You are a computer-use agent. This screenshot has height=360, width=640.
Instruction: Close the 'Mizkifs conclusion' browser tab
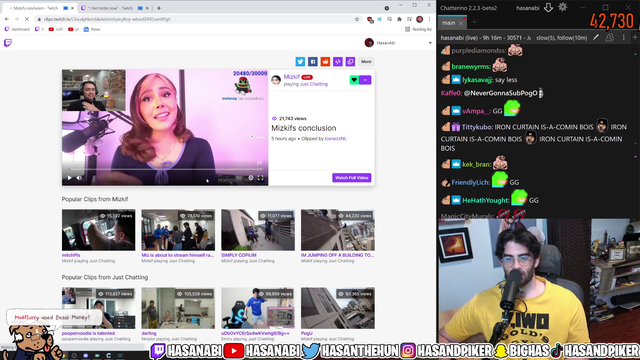pyautogui.click(x=73, y=8)
